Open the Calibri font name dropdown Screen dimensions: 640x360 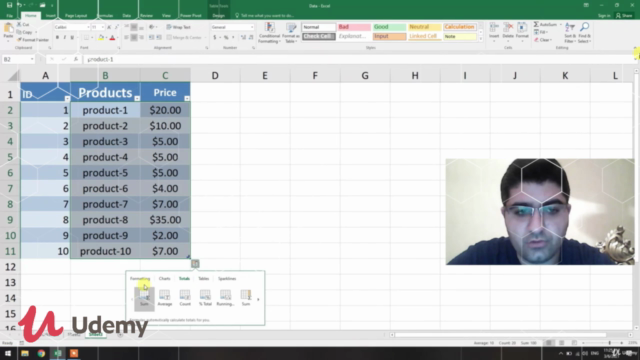click(x=88, y=27)
